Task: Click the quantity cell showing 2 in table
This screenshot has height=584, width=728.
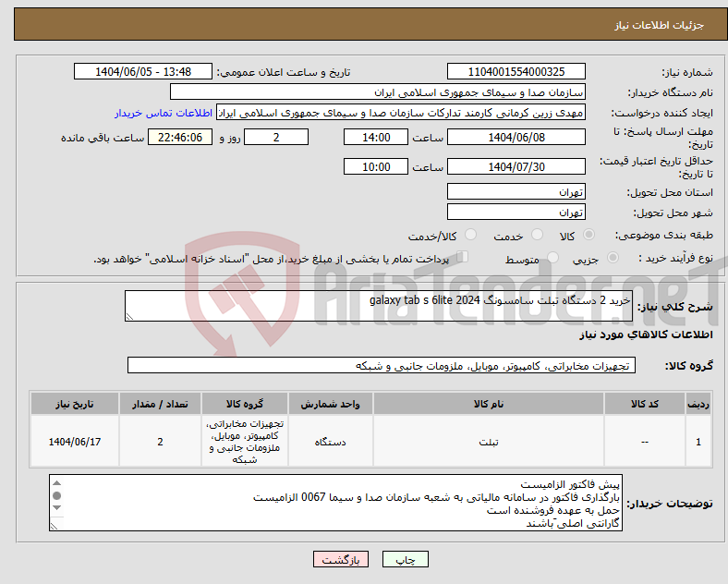Action: click(160, 442)
